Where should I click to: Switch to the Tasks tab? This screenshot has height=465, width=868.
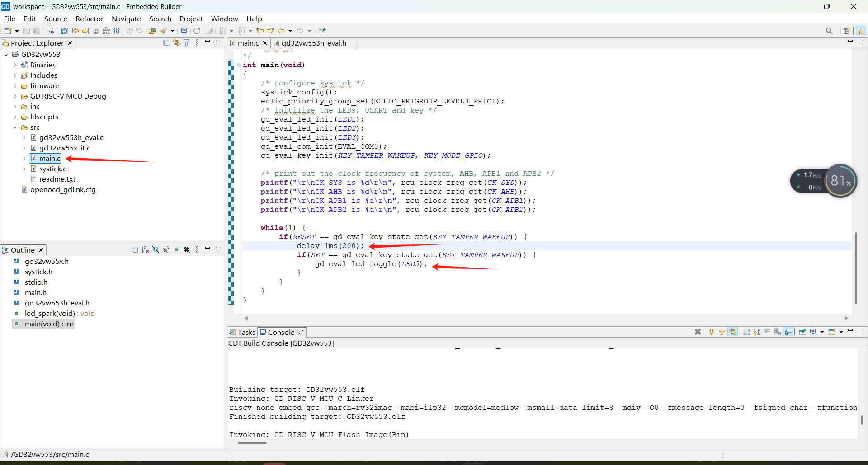pyautogui.click(x=246, y=333)
